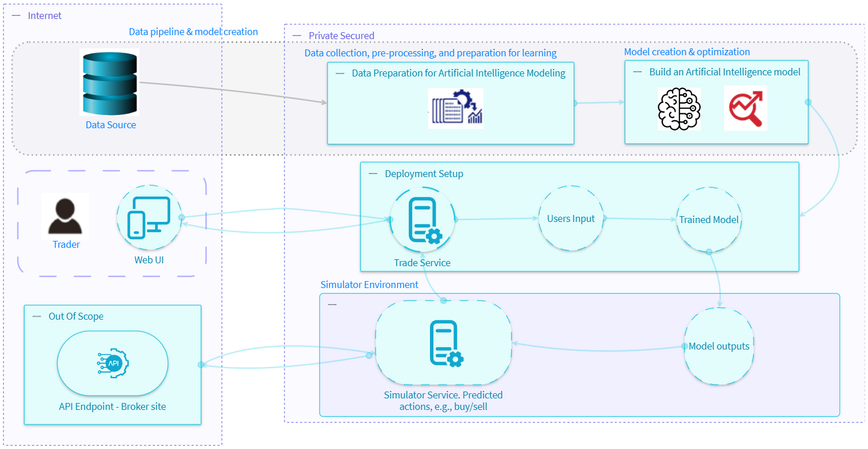The height and width of the screenshot is (449, 868).
Task: Click the Simulator Environment heading text
Action: 370,284
